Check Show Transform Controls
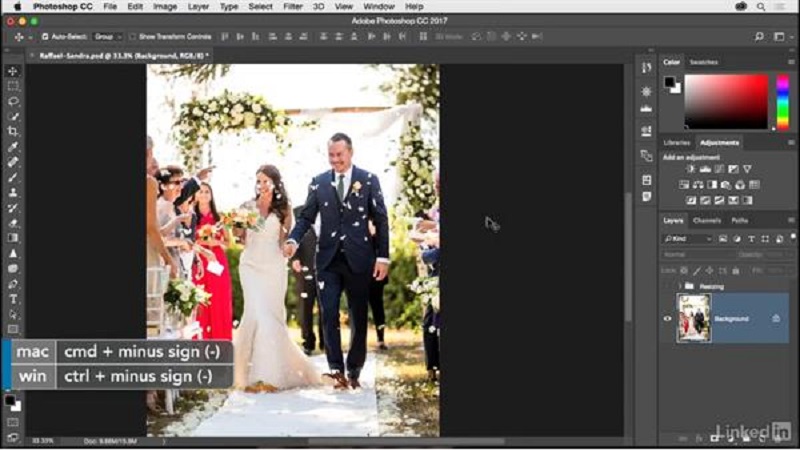 (132, 37)
